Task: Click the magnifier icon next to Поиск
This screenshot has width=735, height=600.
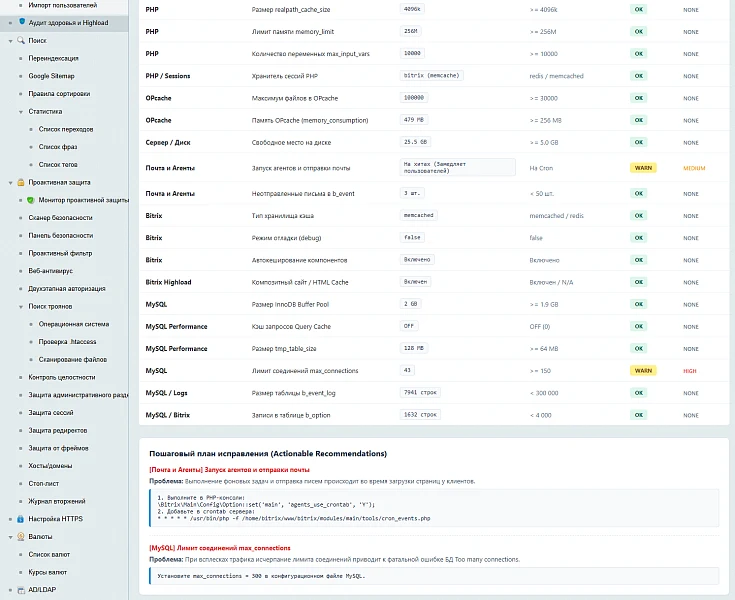Action: 21,40
